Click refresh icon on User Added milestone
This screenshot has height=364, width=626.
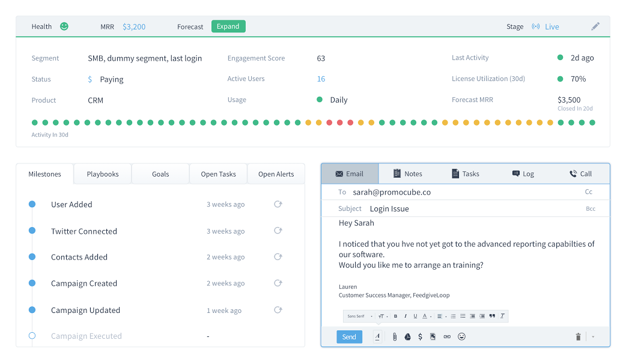tap(278, 204)
